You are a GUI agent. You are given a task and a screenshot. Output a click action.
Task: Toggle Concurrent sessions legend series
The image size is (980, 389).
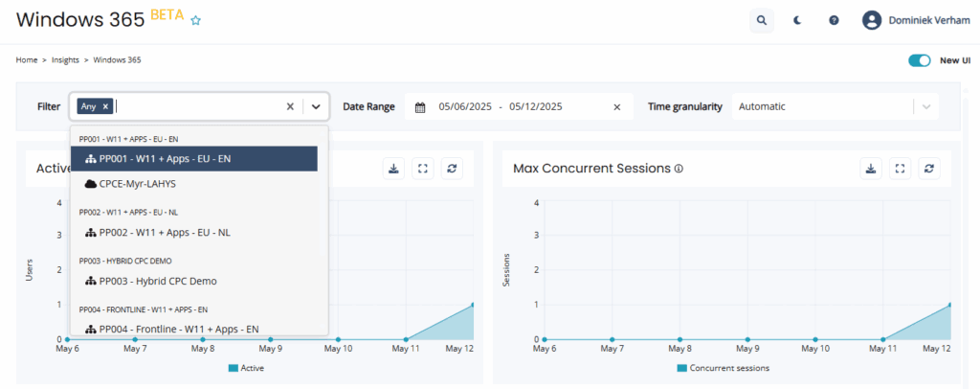pos(723,368)
